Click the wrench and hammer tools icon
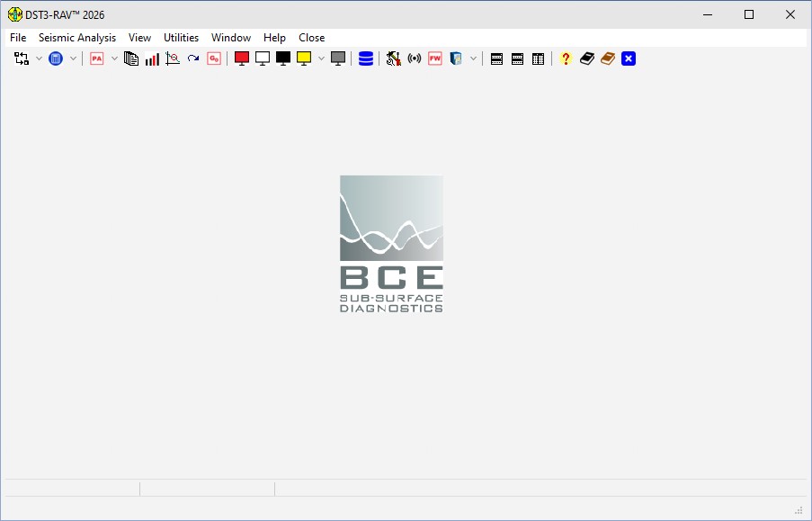Image resolution: width=812 pixels, height=521 pixels. coord(394,58)
